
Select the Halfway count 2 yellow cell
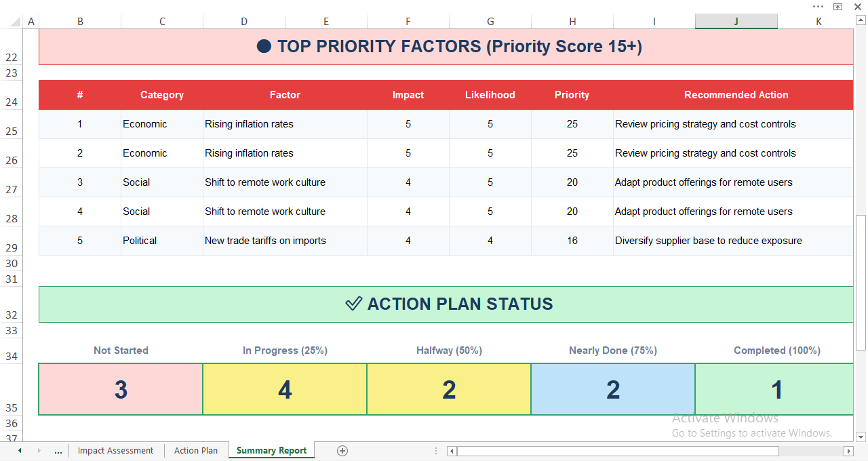(x=449, y=389)
